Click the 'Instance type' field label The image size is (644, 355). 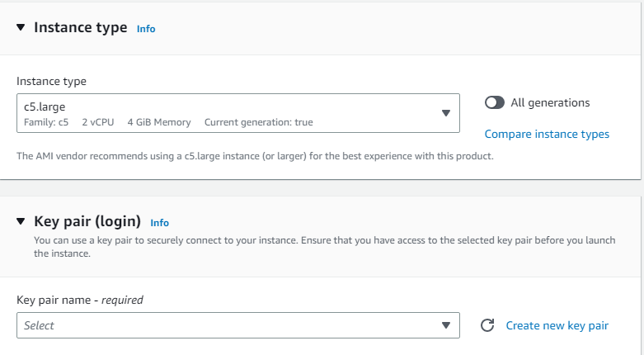tap(51, 82)
